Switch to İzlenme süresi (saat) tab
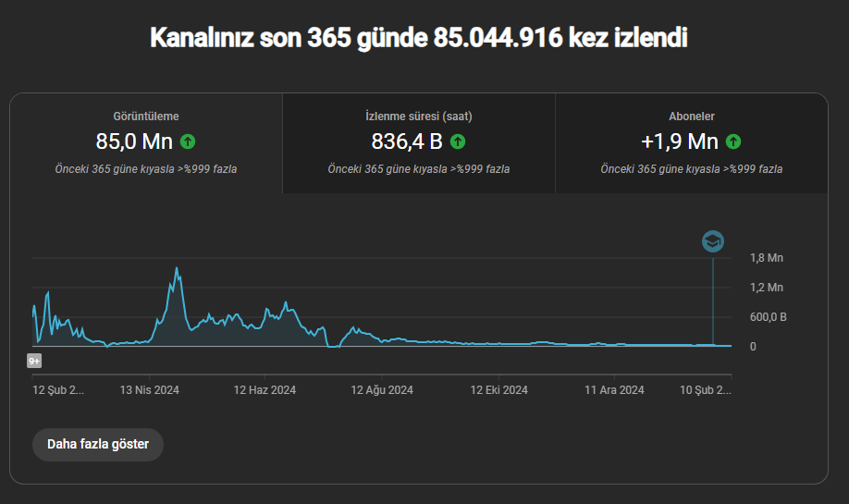 pyautogui.click(x=419, y=143)
